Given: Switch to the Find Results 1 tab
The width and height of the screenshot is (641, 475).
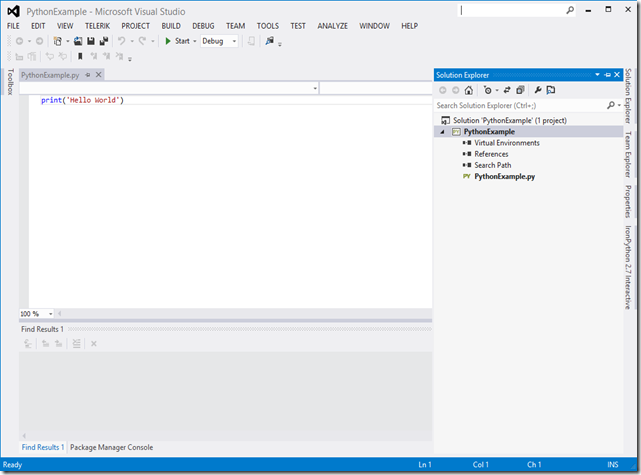Looking at the screenshot, I should pos(43,447).
